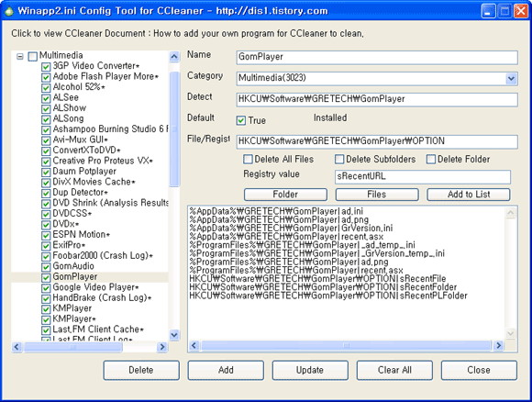
Task: Click the Add button
Action: click(x=226, y=370)
